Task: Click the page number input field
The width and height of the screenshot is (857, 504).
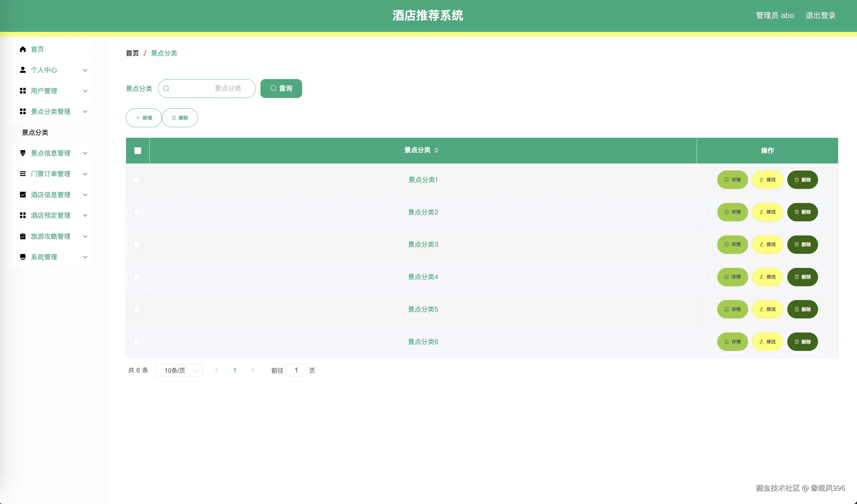Action: pyautogui.click(x=296, y=370)
